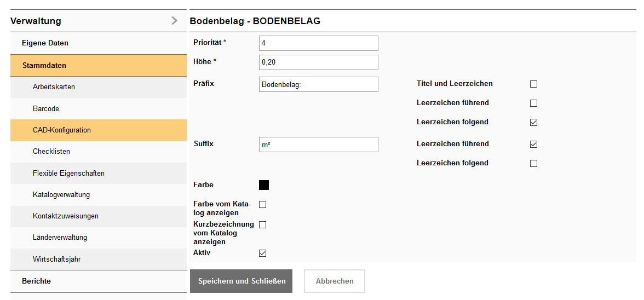
Task: Enable Farbe vom Katalog anzeigen checkbox
Action: [262, 205]
